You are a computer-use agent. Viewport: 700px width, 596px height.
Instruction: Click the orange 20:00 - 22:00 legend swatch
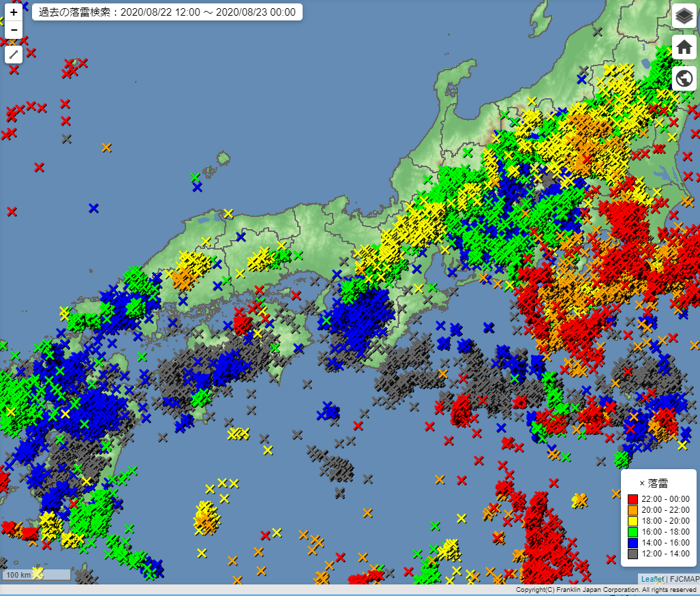[x=633, y=510]
